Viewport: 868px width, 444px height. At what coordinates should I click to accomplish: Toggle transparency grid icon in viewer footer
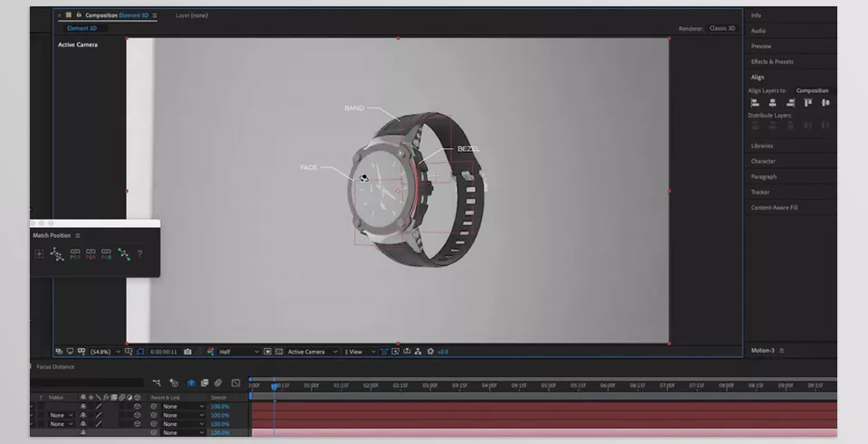tap(278, 352)
